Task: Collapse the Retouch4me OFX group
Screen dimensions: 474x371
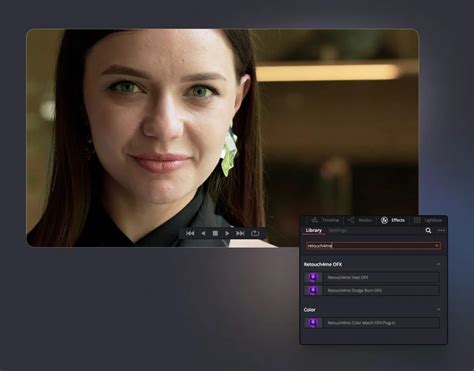Action: (x=438, y=264)
